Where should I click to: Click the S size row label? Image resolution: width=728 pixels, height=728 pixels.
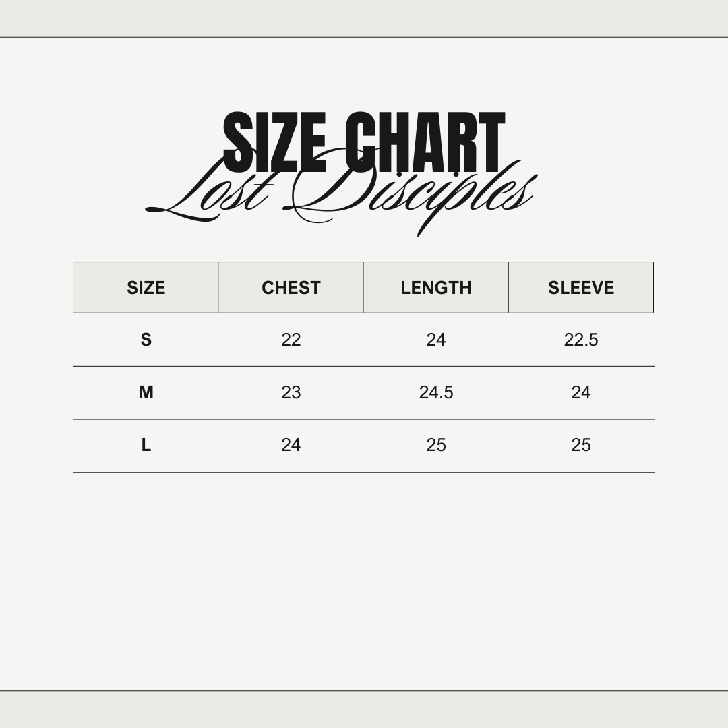coord(146,340)
